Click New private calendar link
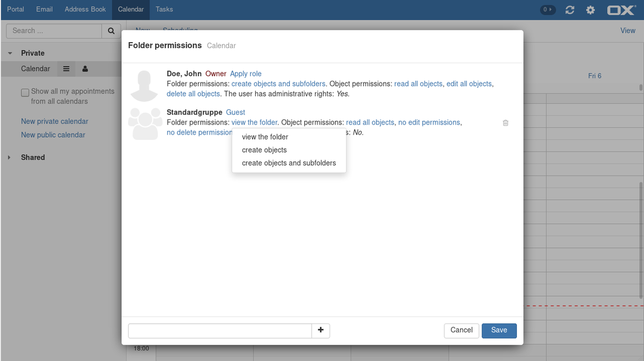This screenshot has height=361, width=644. tap(54, 122)
